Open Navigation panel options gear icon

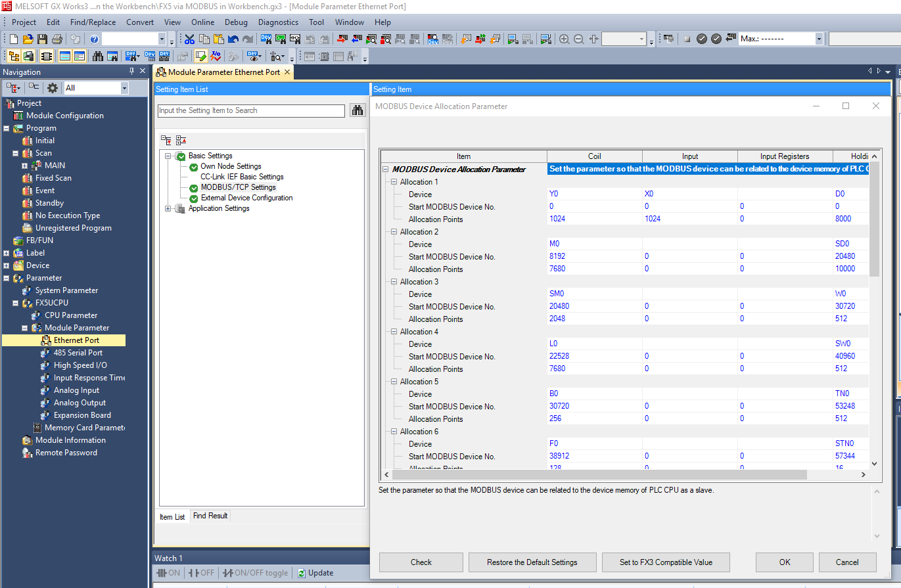pos(53,88)
